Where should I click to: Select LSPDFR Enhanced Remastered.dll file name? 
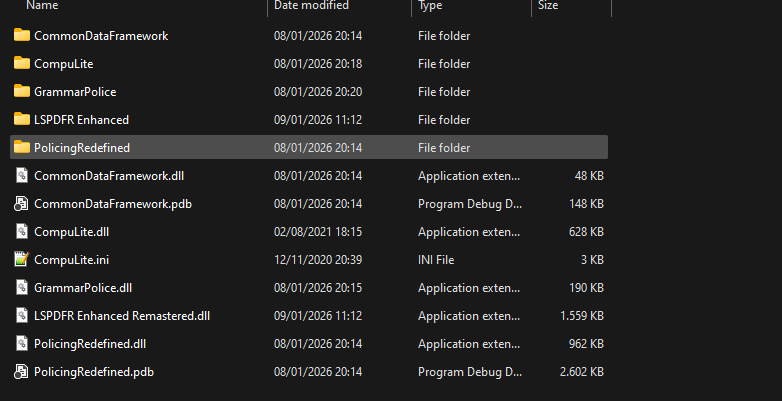[x=122, y=316]
